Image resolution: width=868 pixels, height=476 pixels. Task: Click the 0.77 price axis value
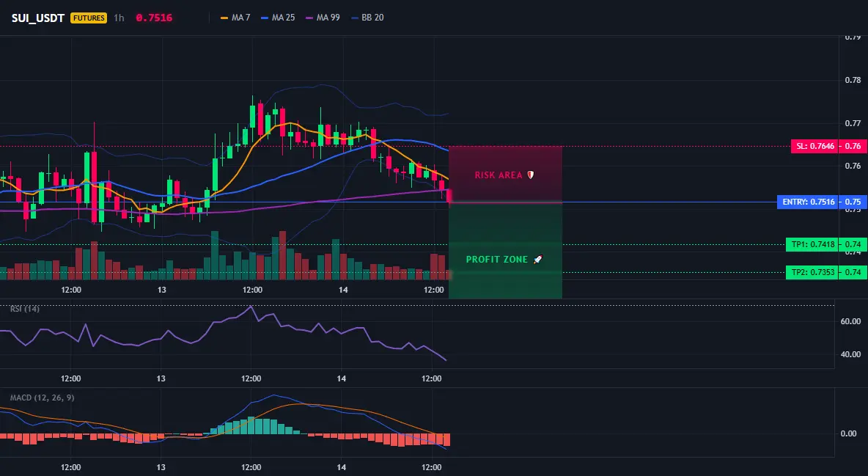[x=853, y=123]
